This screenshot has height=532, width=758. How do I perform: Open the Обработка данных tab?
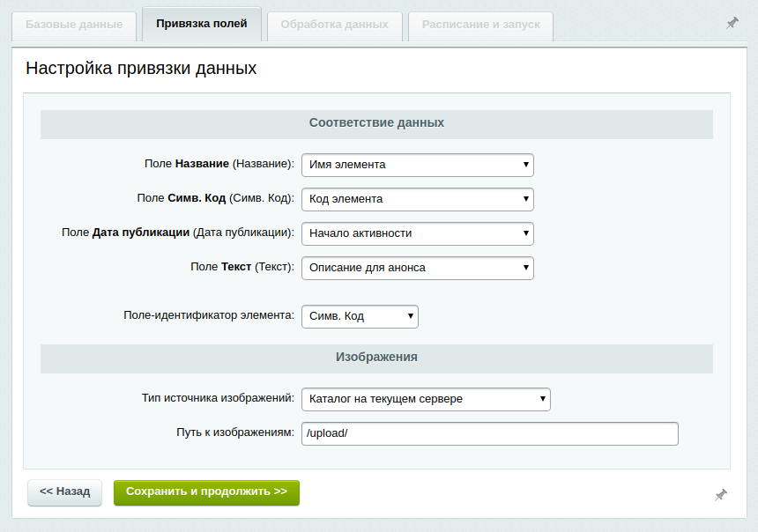click(x=334, y=25)
